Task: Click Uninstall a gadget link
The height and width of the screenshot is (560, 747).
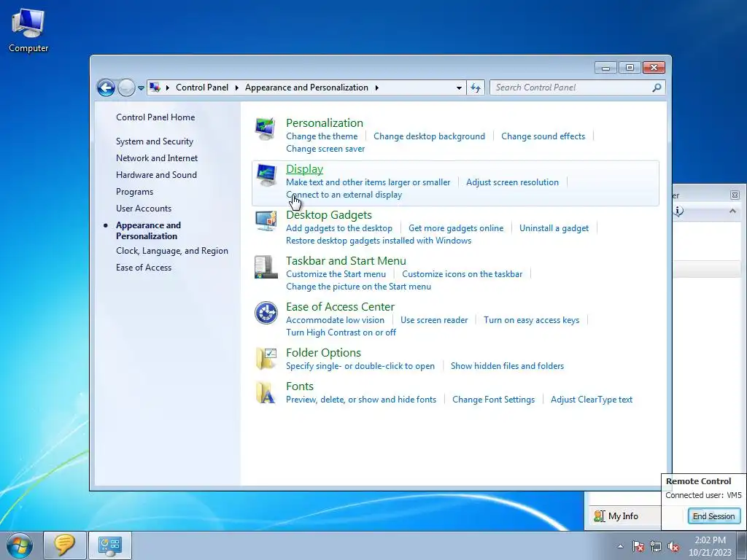Action: pyautogui.click(x=554, y=228)
